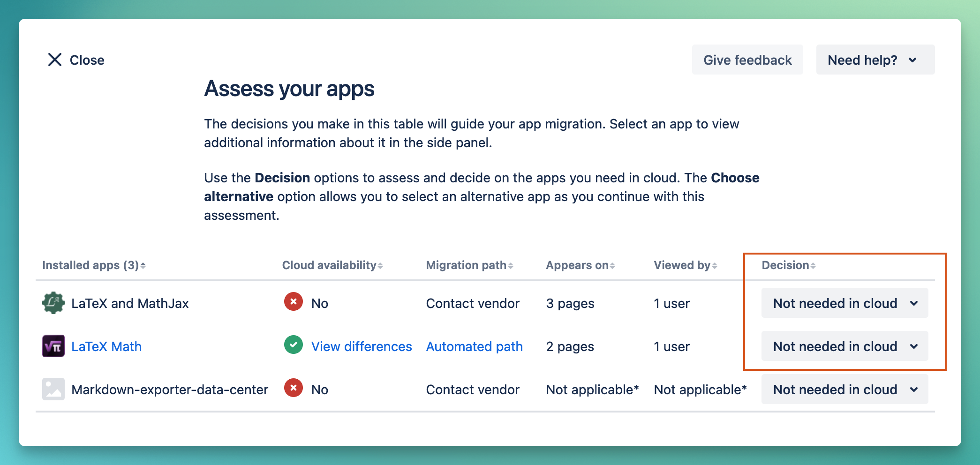Click the LaTeX and MathJax app icon
The width and height of the screenshot is (980, 465).
[x=53, y=303]
